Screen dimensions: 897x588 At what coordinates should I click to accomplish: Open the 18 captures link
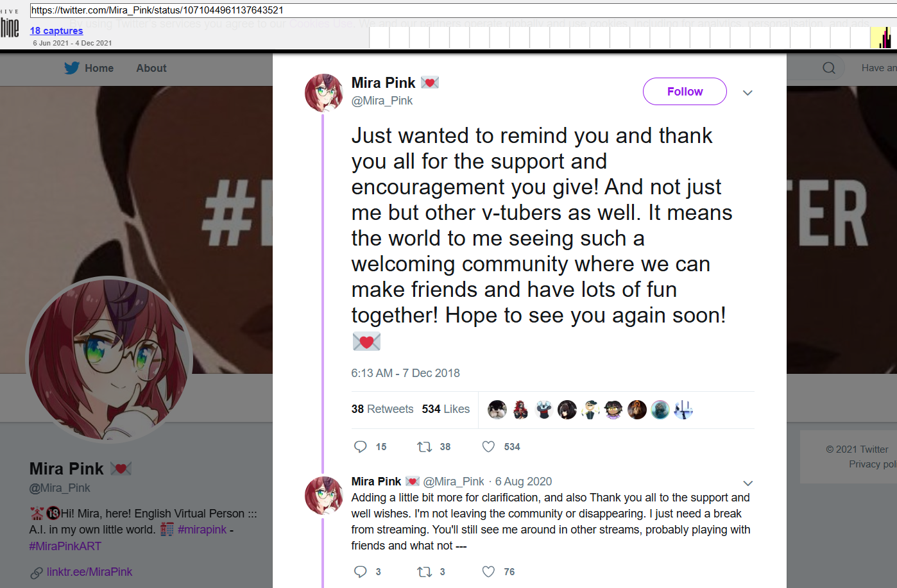pyautogui.click(x=56, y=31)
